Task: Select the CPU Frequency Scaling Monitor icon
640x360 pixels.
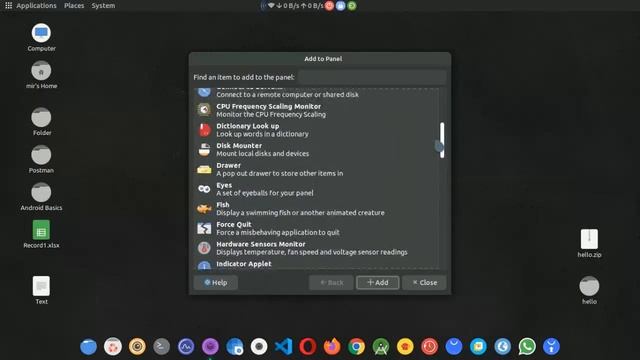Action: (x=204, y=110)
